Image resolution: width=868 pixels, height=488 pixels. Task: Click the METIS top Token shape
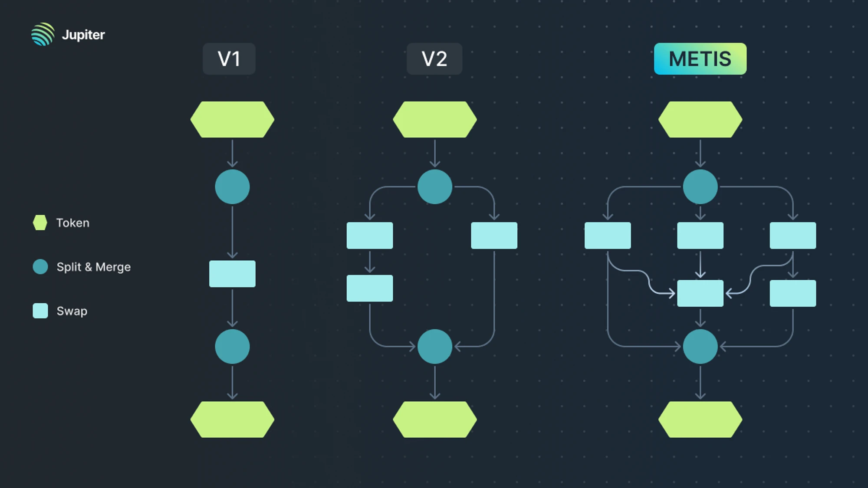click(700, 119)
